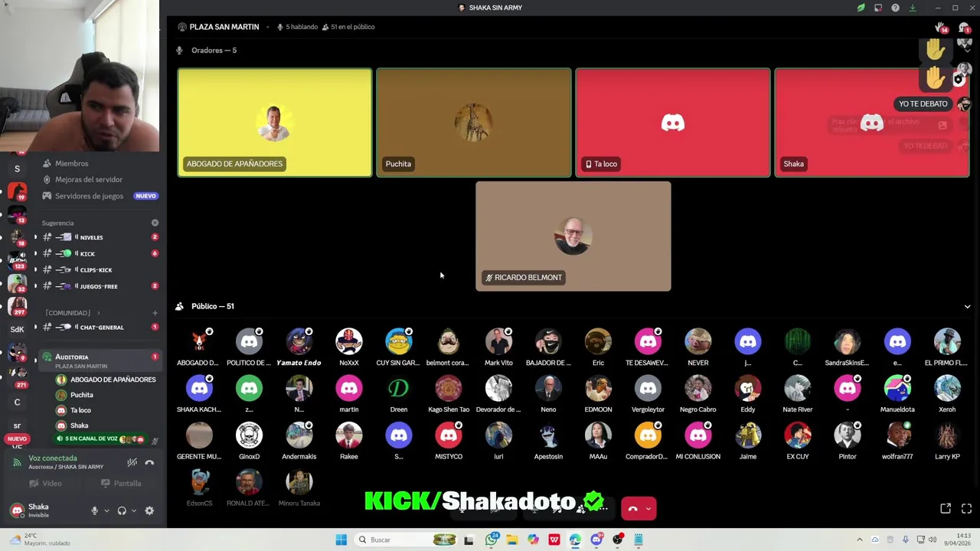Click GinoxD audience avatar
Image resolution: width=980 pixels, height=551 pixels.
click(x=249, y=435)
